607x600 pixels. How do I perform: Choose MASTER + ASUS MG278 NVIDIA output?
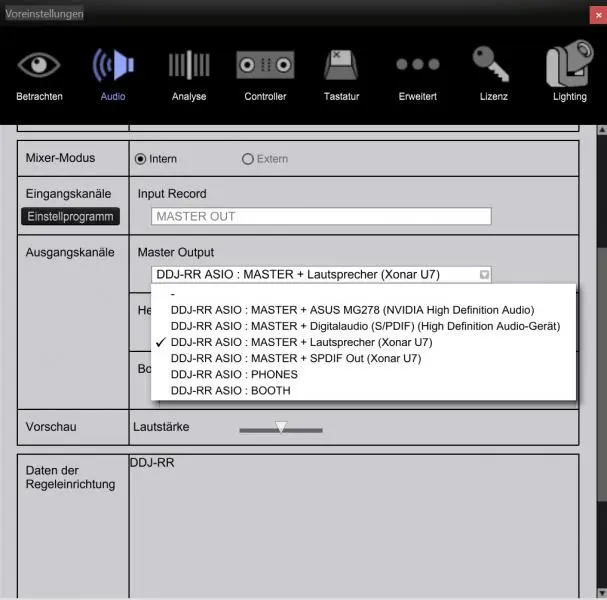coord(352,310)
